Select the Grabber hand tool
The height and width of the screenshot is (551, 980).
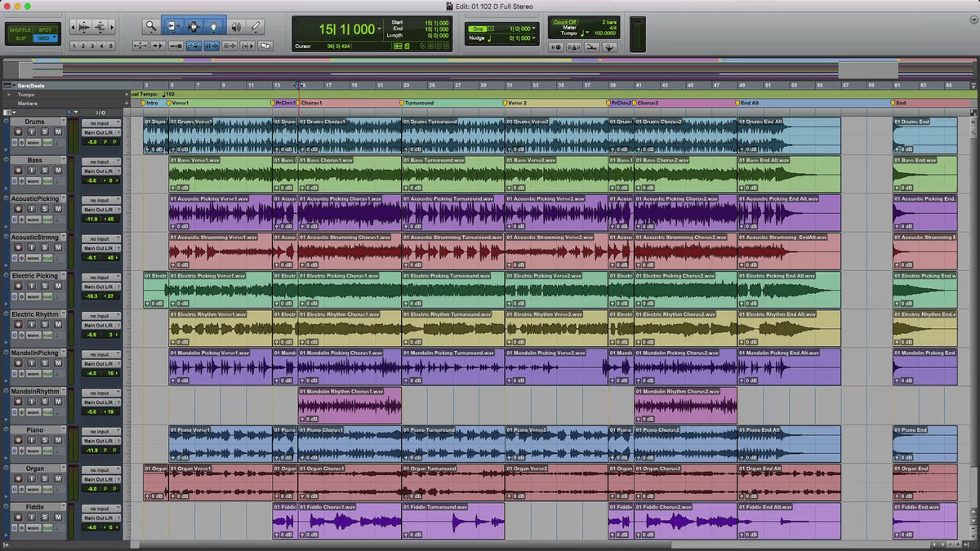(x=215, y=26)
